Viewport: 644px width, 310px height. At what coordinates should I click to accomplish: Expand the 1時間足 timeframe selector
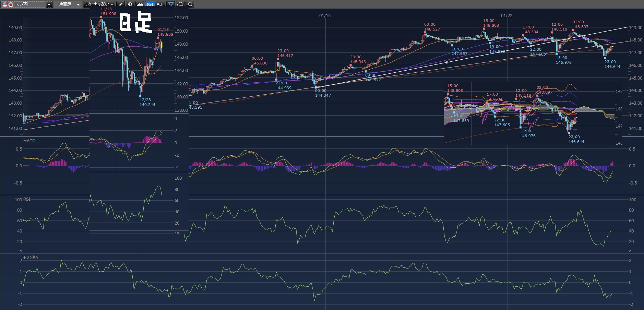tap(78, 4)
